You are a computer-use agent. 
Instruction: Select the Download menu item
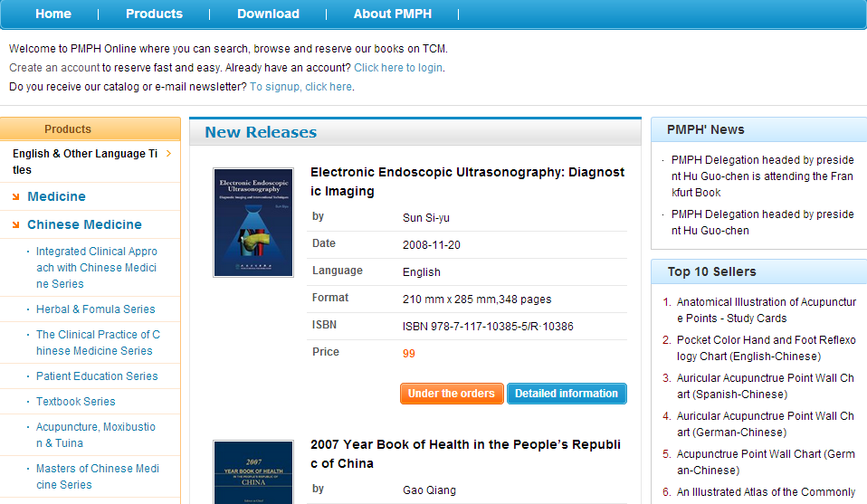pyautogui.click(x=268, y=14)
